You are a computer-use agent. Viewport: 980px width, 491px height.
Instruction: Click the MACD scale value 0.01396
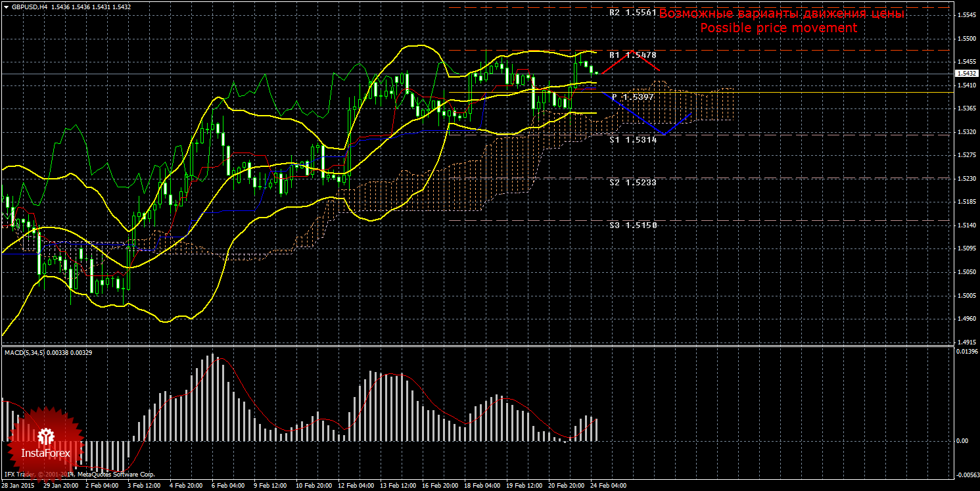click(966, 352)
